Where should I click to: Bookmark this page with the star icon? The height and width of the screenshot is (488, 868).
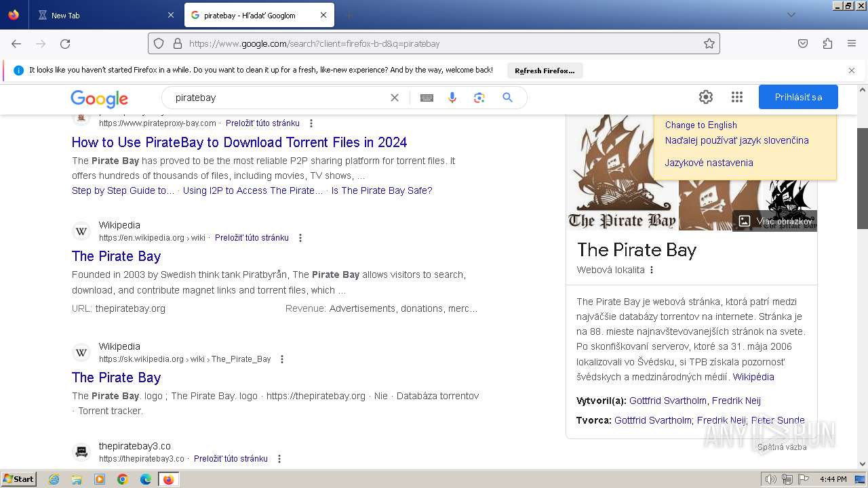[709, 43]
